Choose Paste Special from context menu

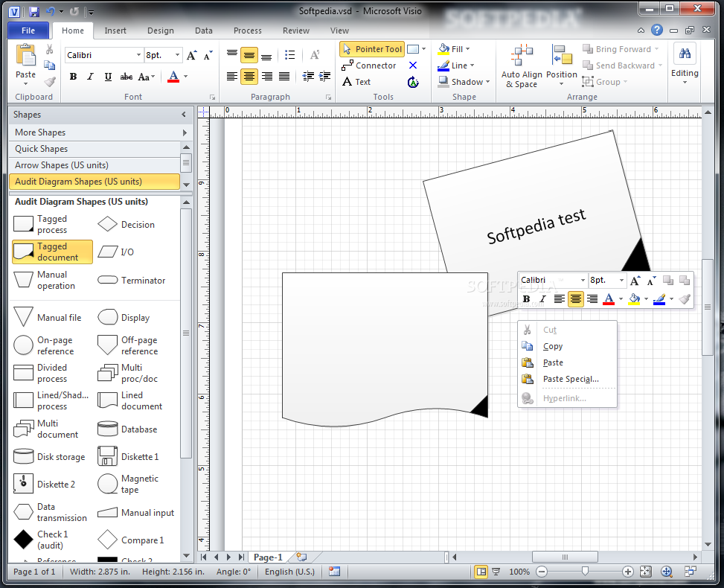(570, 379)
